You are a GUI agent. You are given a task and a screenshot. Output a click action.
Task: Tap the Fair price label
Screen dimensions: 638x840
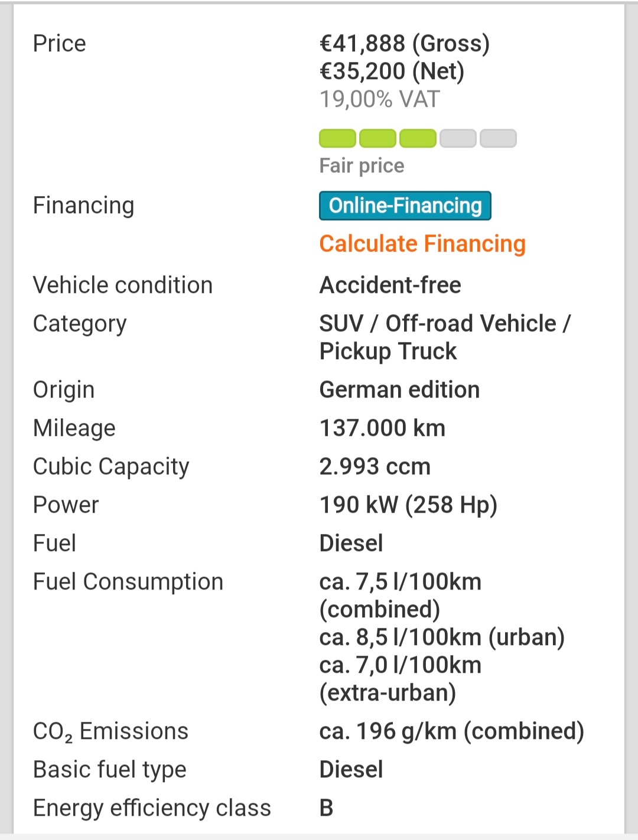[x=362, y=165]
